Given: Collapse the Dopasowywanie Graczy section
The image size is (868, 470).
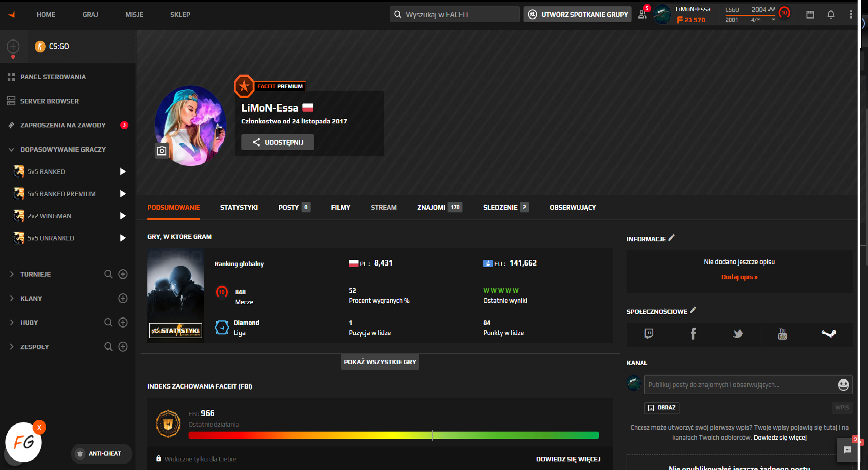Looking at the screenshot, I should pyautogui.click(x=11, y=150).
